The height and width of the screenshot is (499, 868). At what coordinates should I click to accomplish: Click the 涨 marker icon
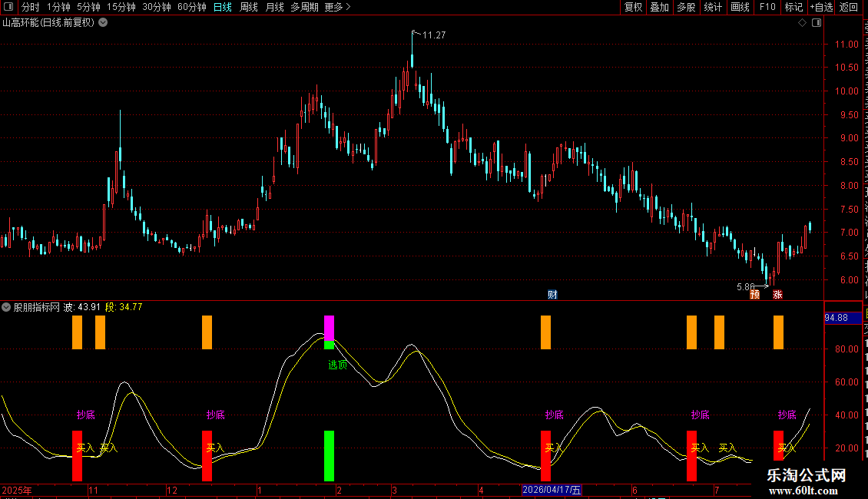click(778, 294)
